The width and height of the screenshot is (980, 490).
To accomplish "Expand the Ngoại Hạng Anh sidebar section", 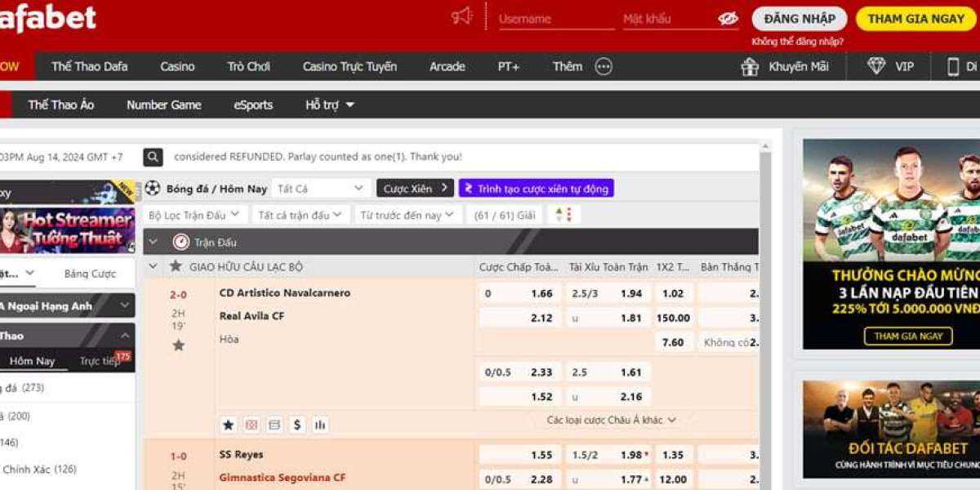I will coord(67,306).
